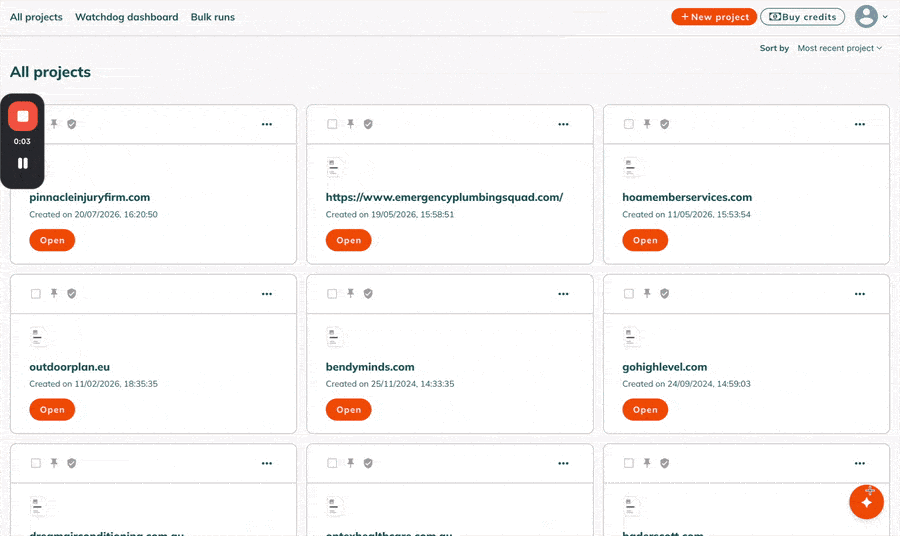Screen dimensions: 900x536
Task: Select checkbox on hoamemberservices.com card
Action: (x=629, y=124)
